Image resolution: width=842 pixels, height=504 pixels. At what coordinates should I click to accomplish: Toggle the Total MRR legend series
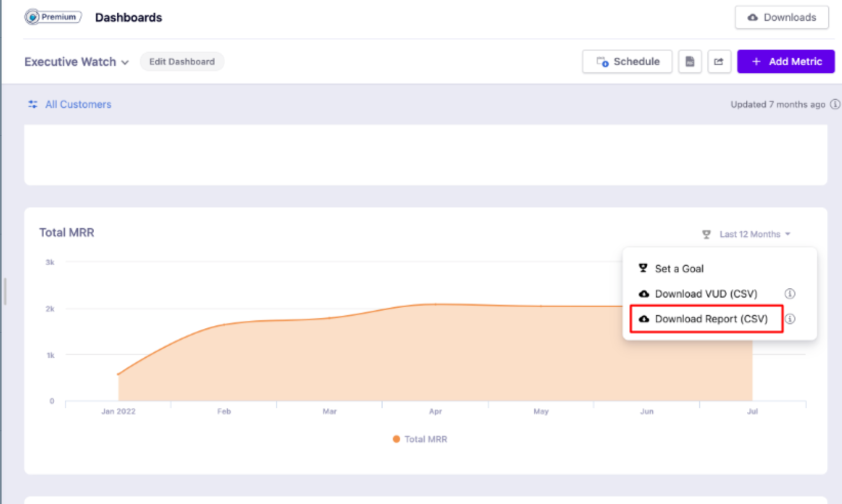[x=420, y=439]
